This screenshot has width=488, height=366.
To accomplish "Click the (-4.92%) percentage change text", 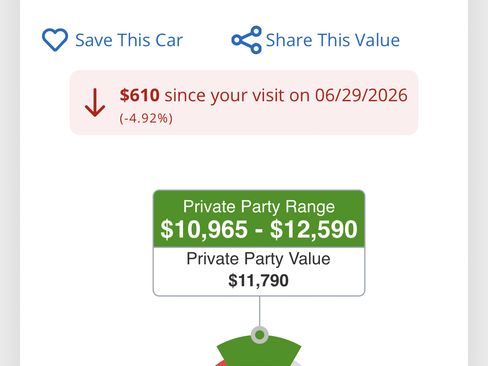I will (x=146, y=118).
